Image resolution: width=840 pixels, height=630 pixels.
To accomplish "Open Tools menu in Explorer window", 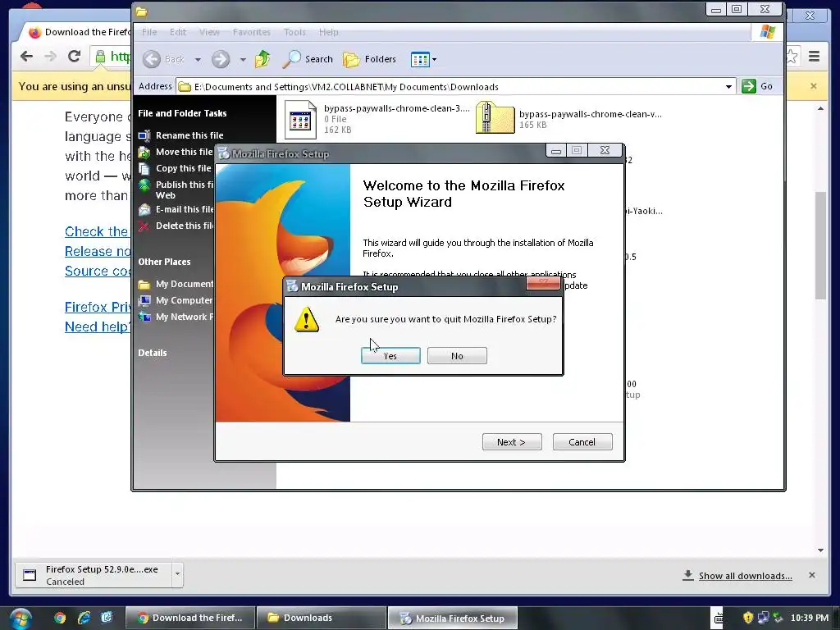I will 294,32.
